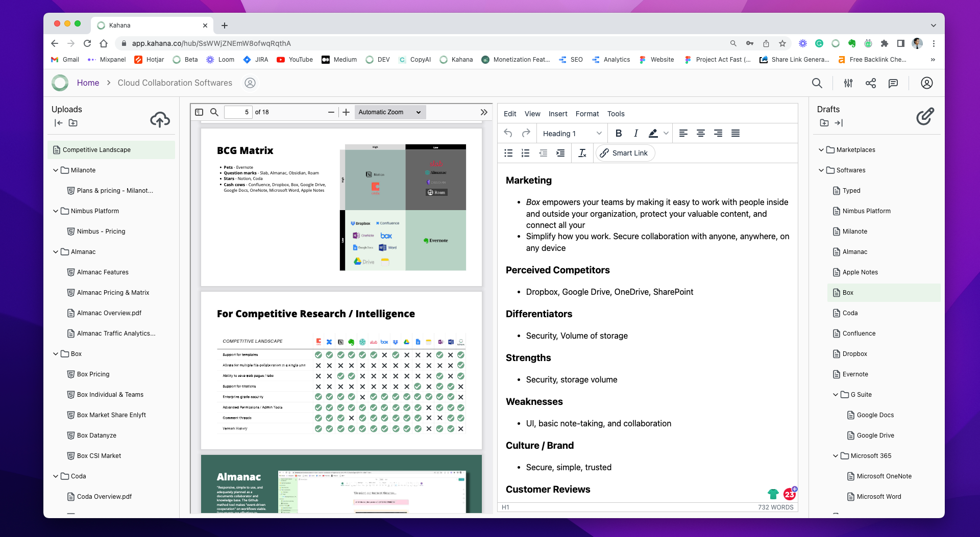980x537 pixels.
Task: Create new draft with pencil icon
Action: [925, 116]
